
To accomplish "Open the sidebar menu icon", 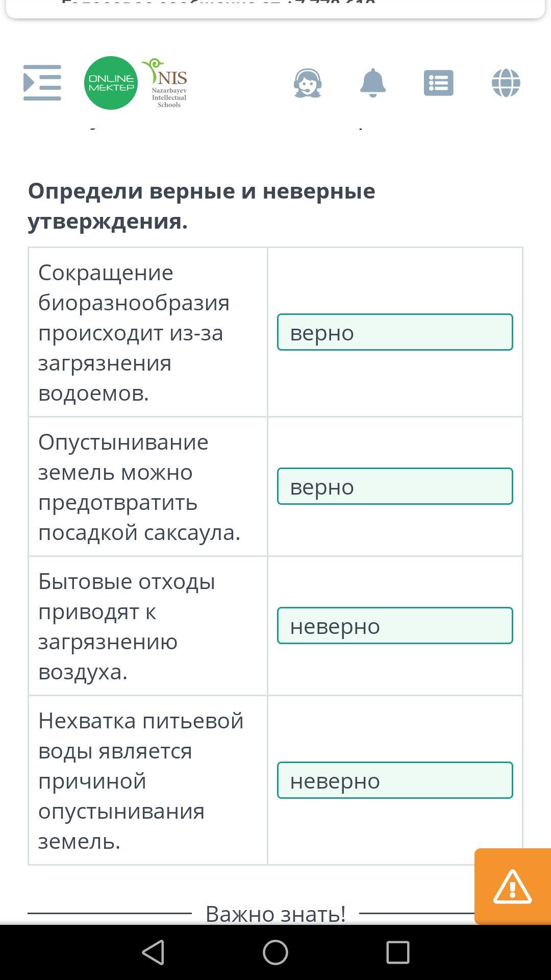I will pos(42,83).
